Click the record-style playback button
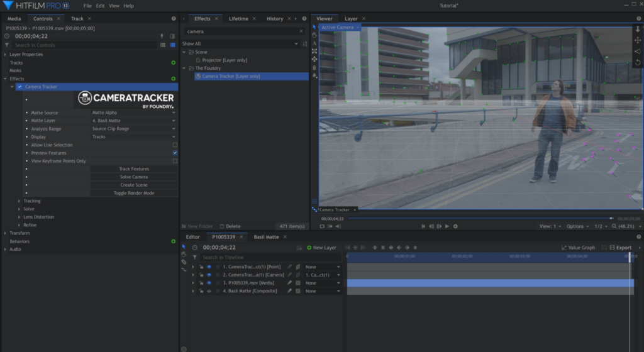The width and height of the screenshot is (644, 352). click(455, 226)
